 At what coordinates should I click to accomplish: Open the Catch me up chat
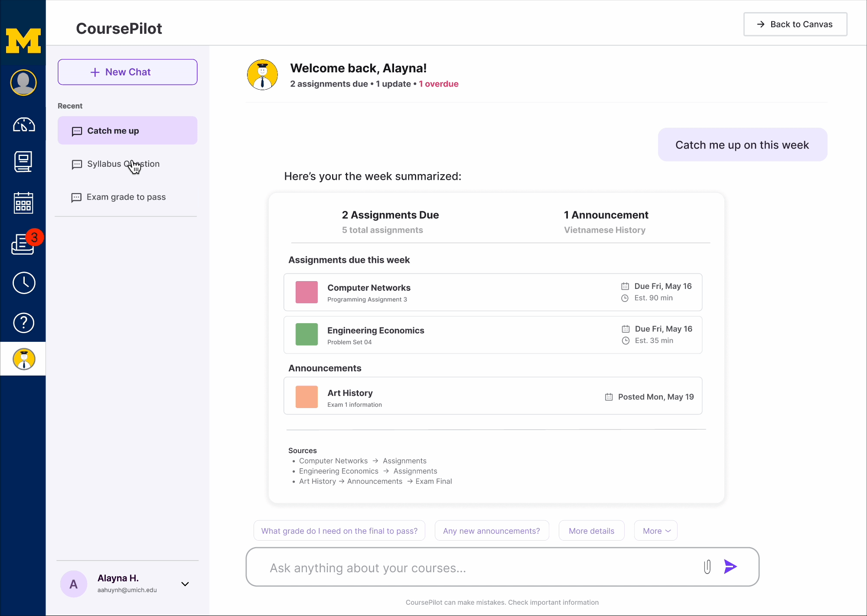(x=127, y=130)
